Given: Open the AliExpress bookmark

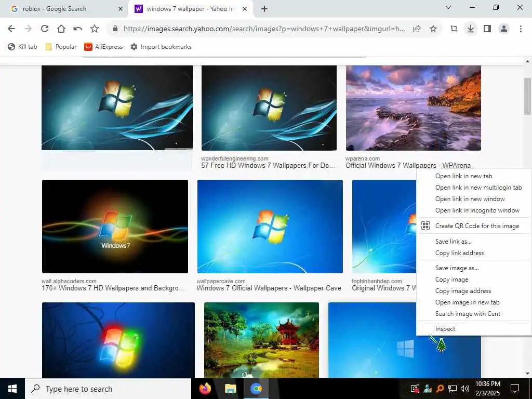Looking at the screenshot, I should (103, 47).
